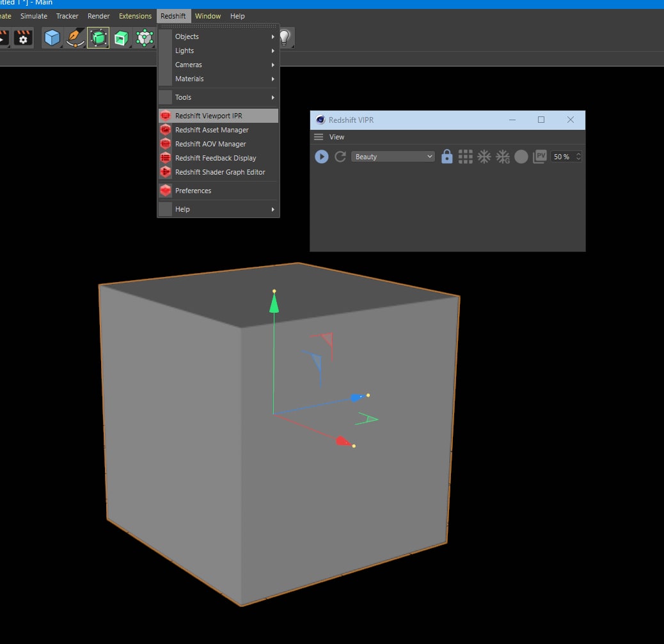The width and height of the screenshot is (664, 644).
Task: Expand the Cameras submenu
Action: [x=219, y=65]
